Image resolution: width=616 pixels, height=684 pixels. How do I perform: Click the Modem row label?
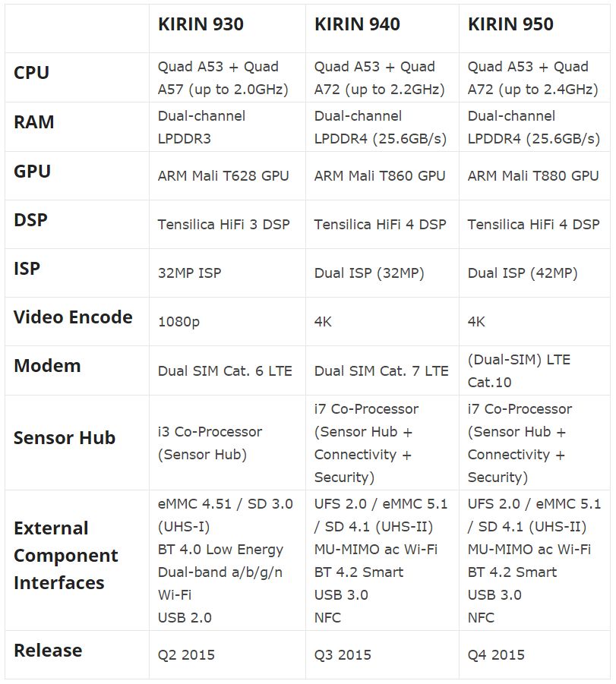[47, 366]
